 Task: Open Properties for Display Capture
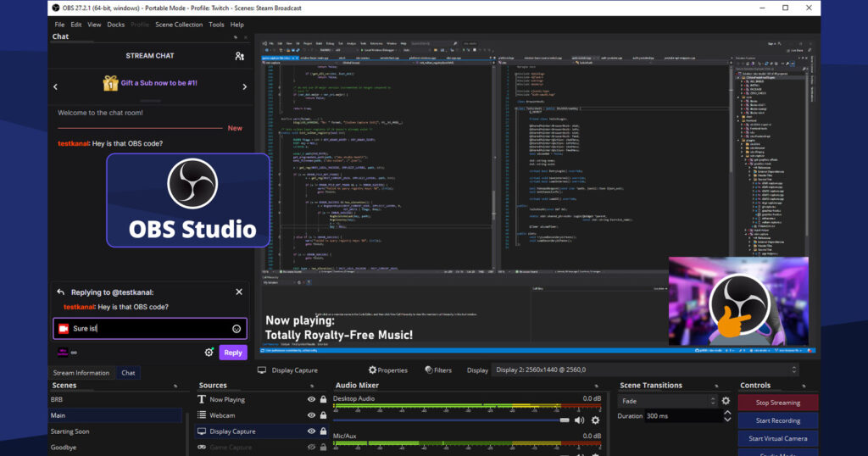point(388,370)
